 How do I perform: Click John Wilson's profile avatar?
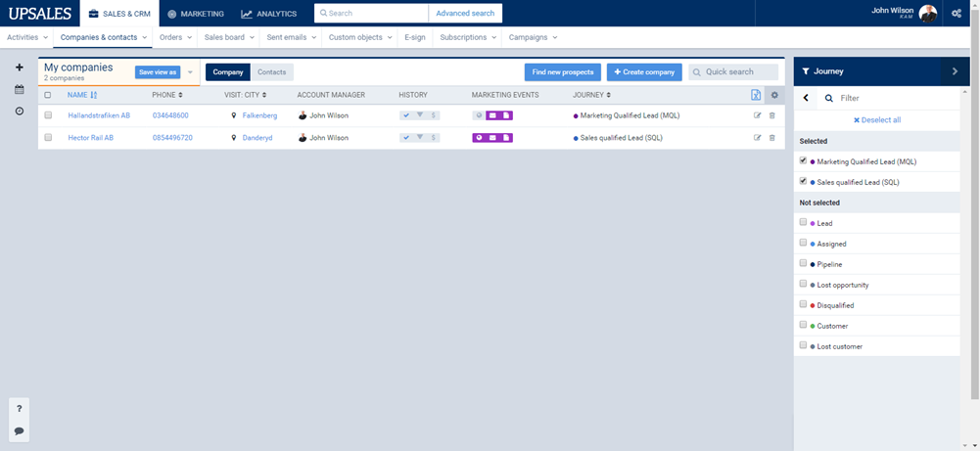click(928, 13)
